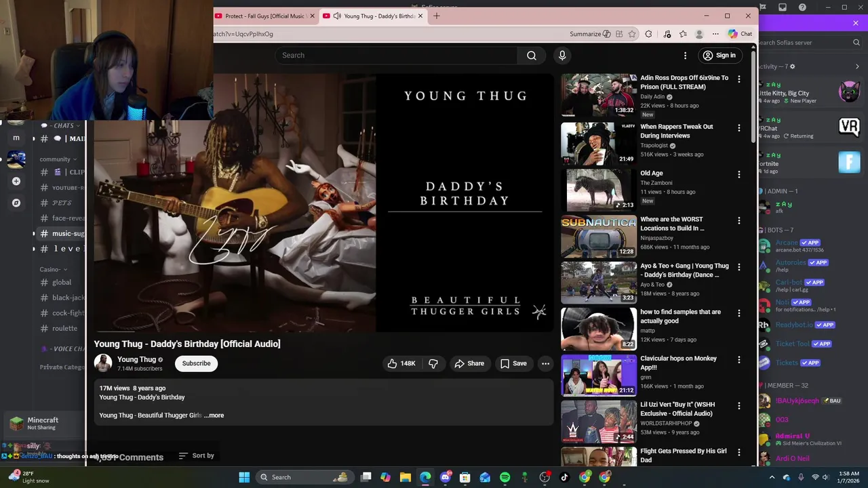Open options menu for Adin Ross video

click(x=738, y=79)
